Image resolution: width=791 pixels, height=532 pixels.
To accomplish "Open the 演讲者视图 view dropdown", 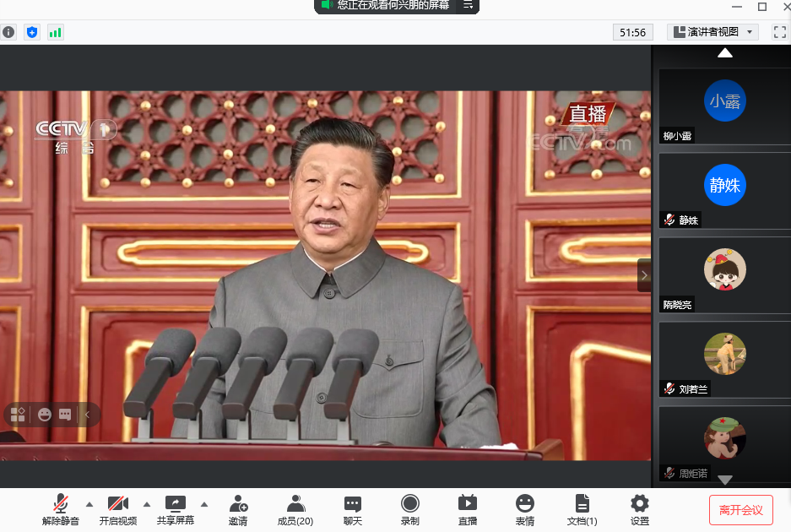I will 713,32.
